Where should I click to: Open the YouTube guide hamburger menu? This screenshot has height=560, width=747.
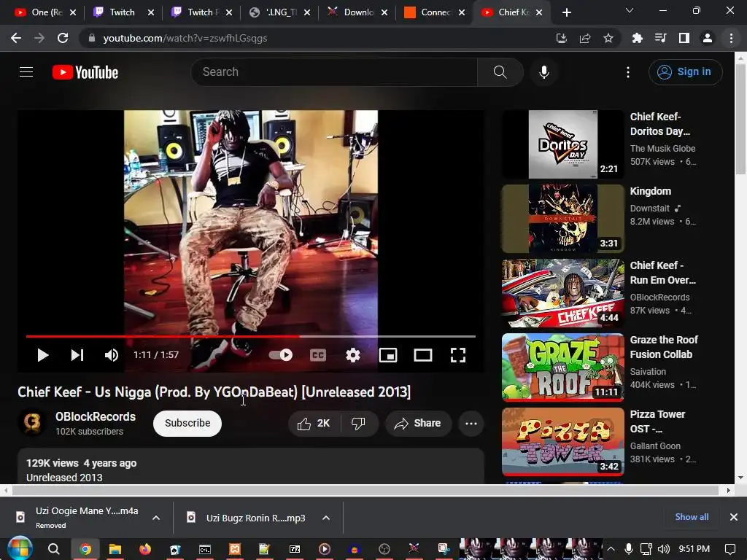(x=26, y=72)
